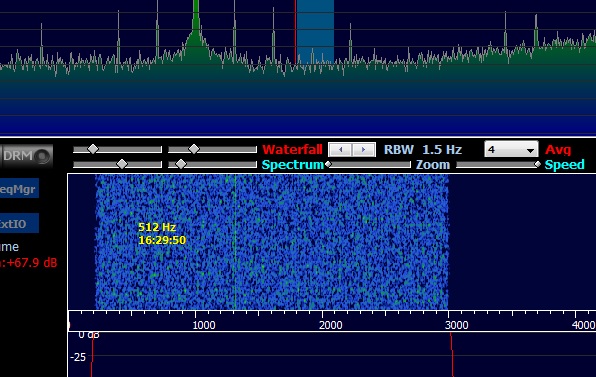This screenshot has width=596, height=377.
Task: Click the 512 Hz label in audio waterfall
Action: click(157, 227)
